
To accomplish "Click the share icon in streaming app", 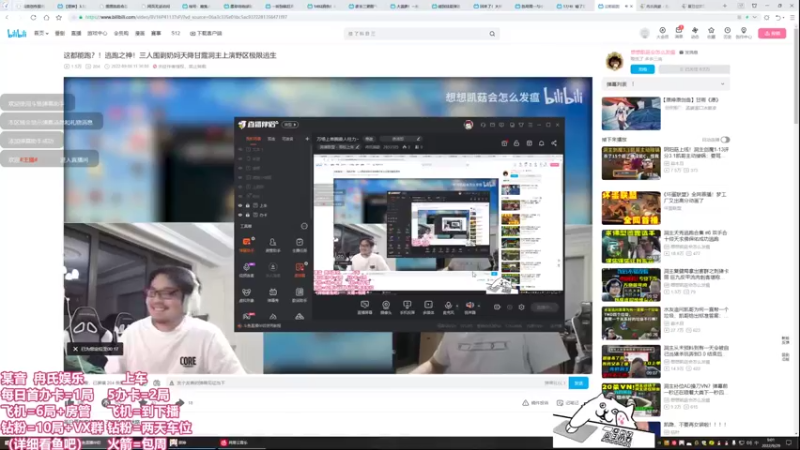I will click(554, 143).
